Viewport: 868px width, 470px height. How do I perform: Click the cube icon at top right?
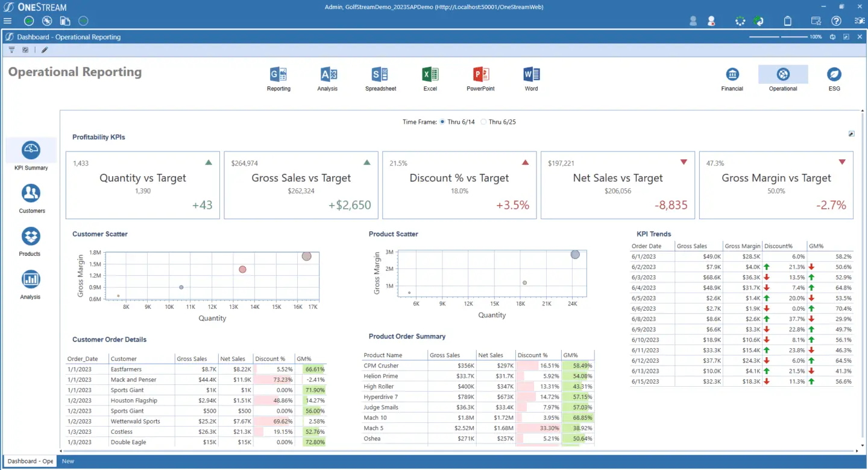tap(860, 21)
